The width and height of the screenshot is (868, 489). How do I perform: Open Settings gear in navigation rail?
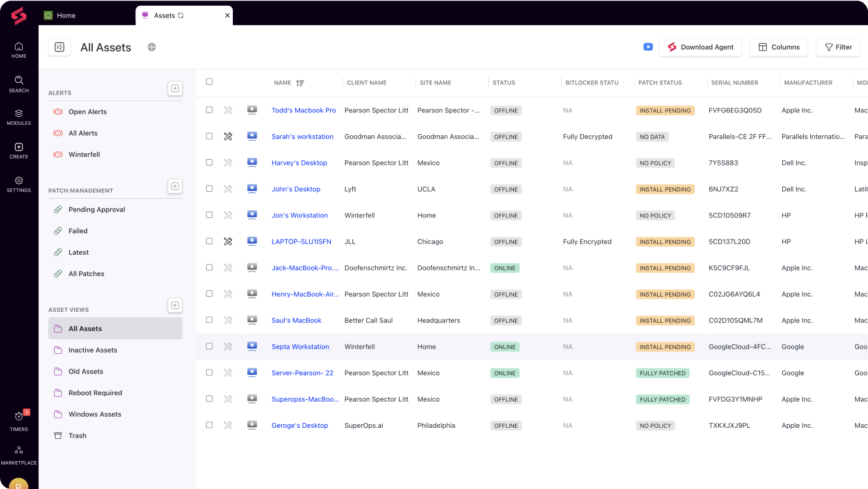pyautogui.click(x=19, y=184)
